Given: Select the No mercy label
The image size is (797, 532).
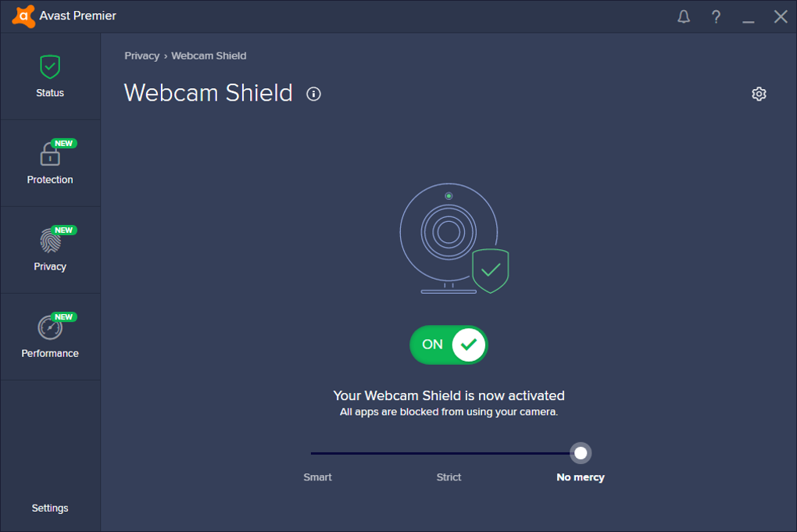Looking at the screenshot, I should click(x=581, y=477).
